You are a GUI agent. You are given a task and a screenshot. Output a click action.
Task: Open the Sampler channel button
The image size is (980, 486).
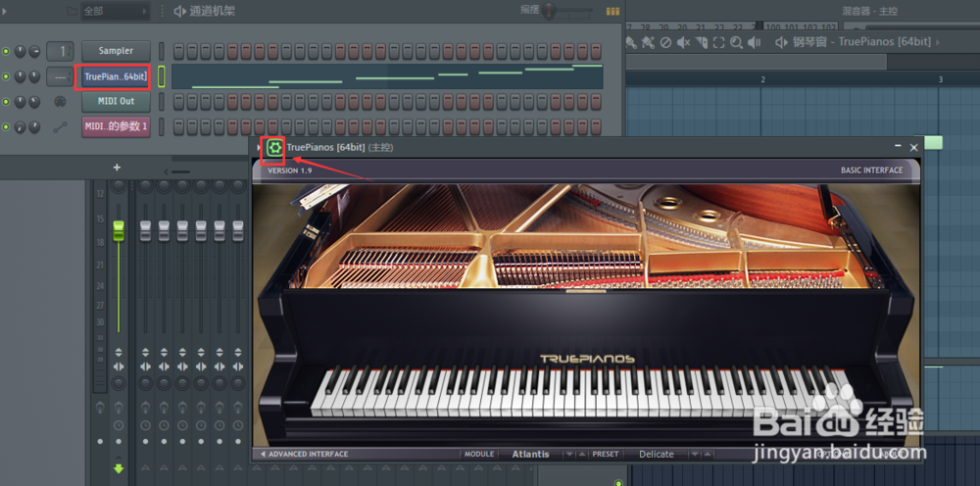pyautogui.click(x=116, y=51)
